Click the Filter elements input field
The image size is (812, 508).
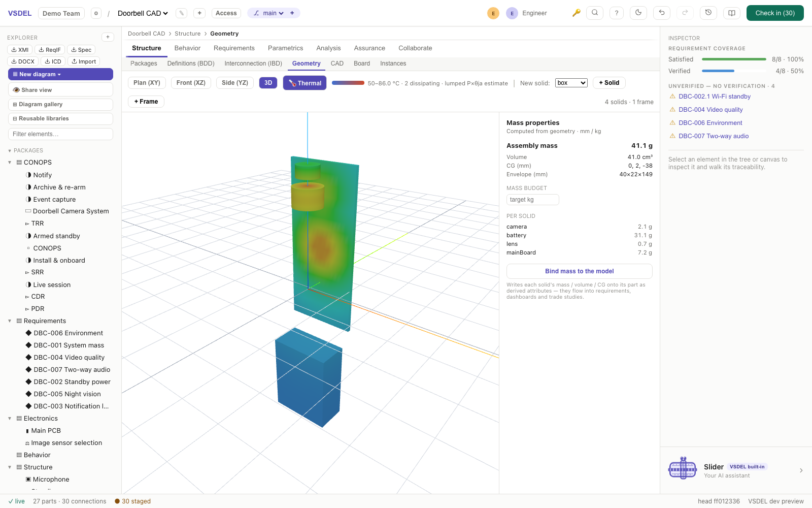coord(60,134)
